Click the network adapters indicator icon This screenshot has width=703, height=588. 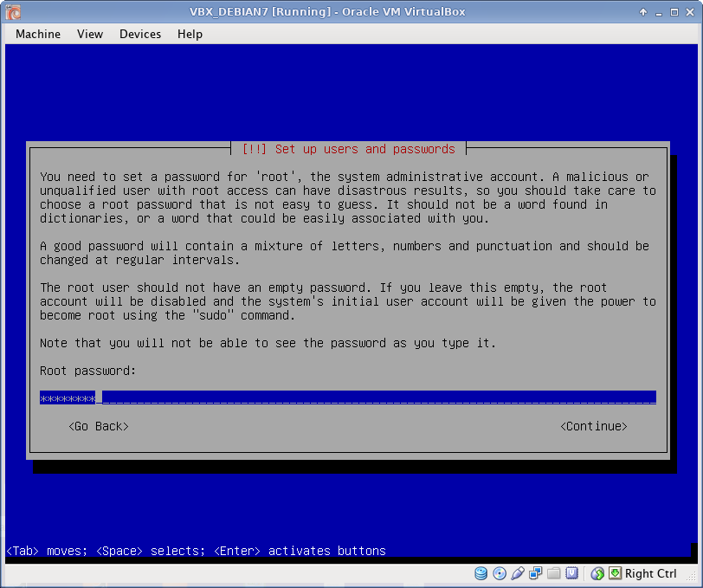(535, 573)
